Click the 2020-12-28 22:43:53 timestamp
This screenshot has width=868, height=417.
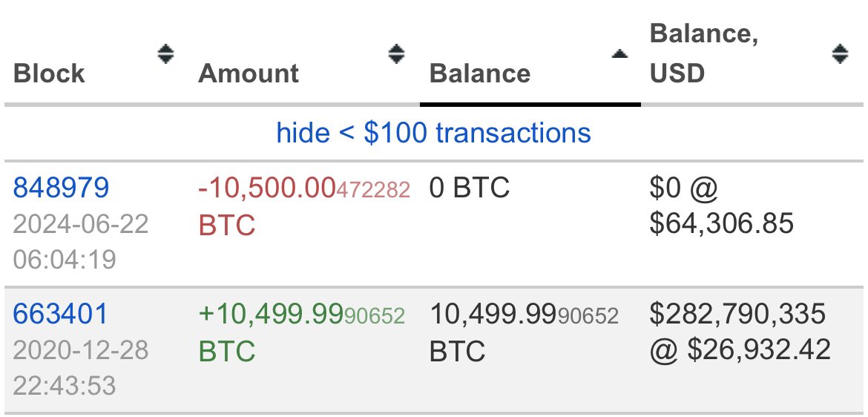click(81, 368)
